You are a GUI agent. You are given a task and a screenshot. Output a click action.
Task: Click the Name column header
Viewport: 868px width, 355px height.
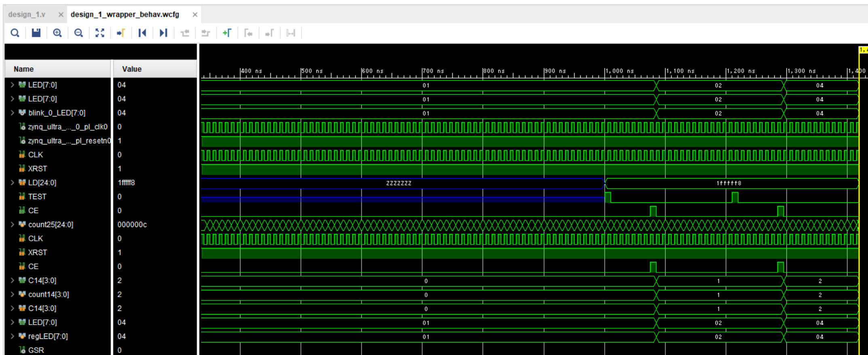pyautogui.click(x=24, y=69)
